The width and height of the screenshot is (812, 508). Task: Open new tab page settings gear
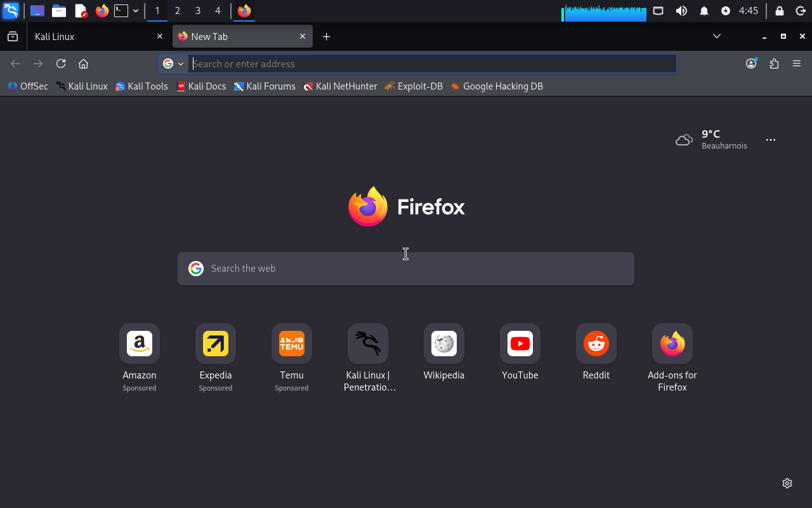pyautogui.click(x=787, y=483)
